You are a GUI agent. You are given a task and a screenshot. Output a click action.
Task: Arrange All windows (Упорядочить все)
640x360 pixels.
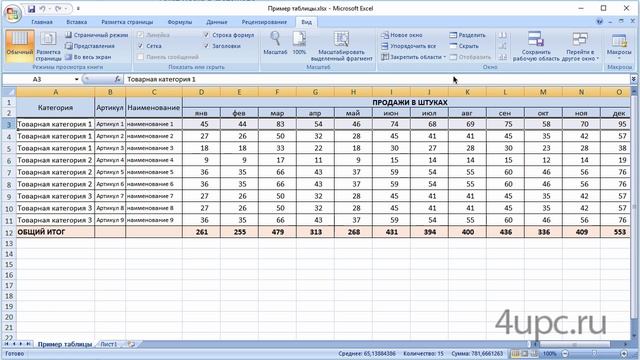pos(409,46)
